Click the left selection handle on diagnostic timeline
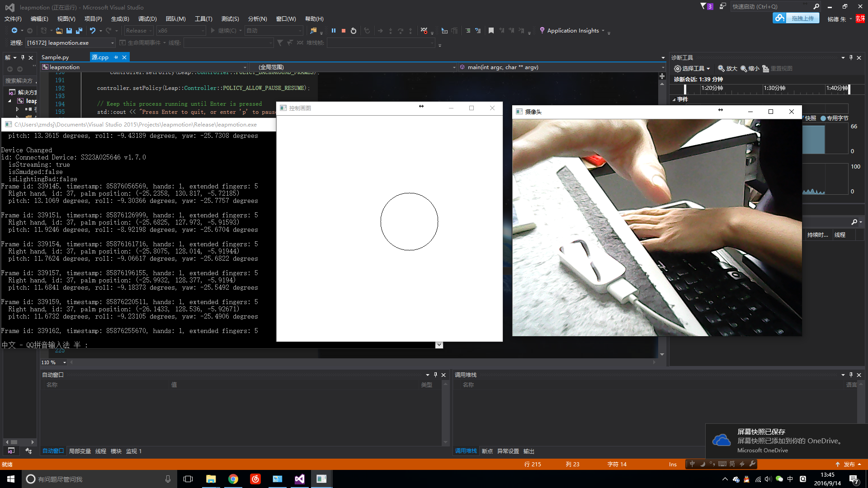This screenshot has width=868, height=488. [x=685, y=89]
